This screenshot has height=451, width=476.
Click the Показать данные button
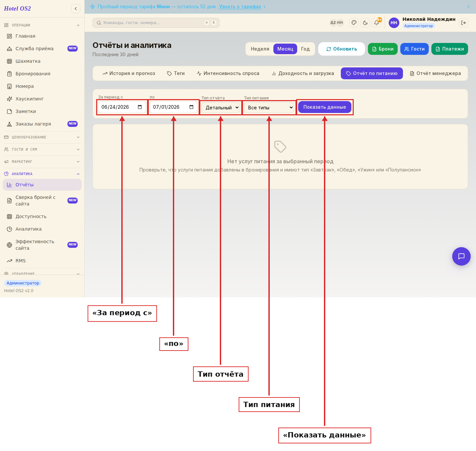[325, 107]
